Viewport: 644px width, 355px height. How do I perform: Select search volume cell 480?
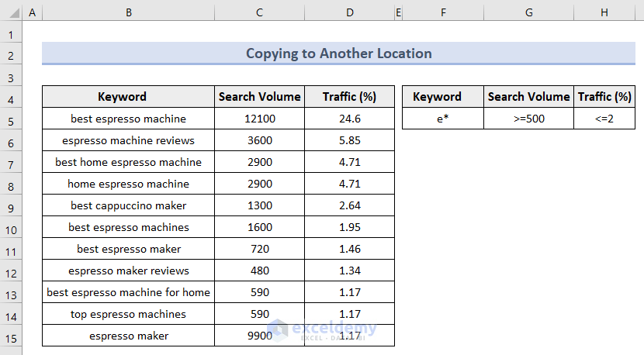pos(259,271)
